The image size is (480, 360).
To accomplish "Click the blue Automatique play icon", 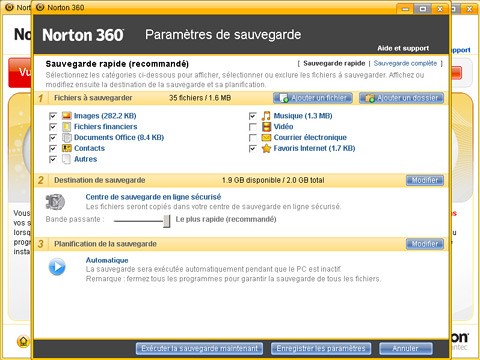I will click(57, 267).
